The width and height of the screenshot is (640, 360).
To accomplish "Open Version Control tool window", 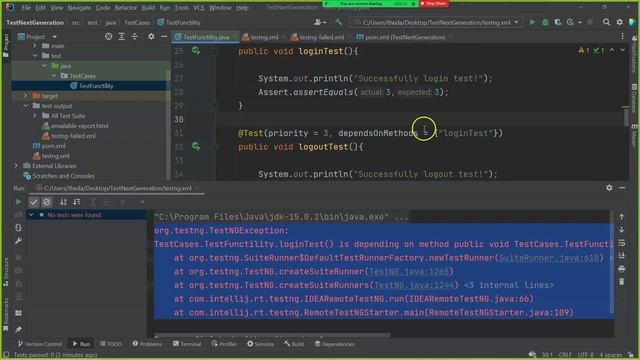I will (x=40, y=344).
